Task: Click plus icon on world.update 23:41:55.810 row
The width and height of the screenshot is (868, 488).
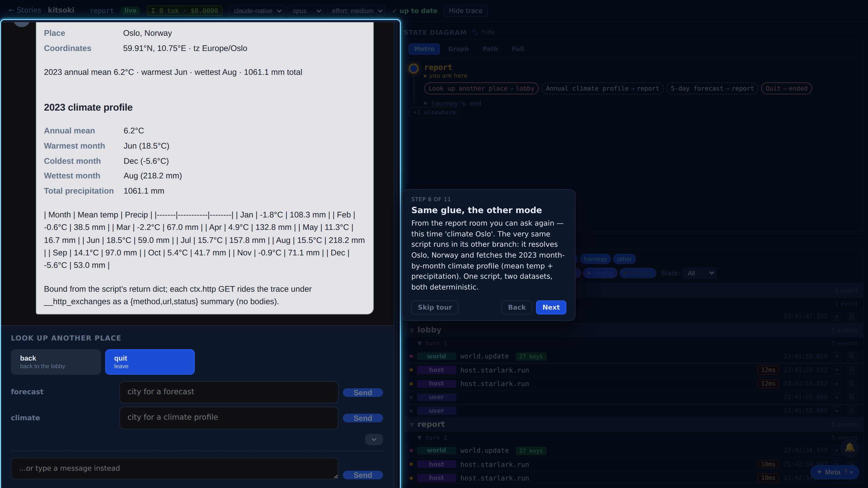Action: pyautogui.click(x=837, y=356)
